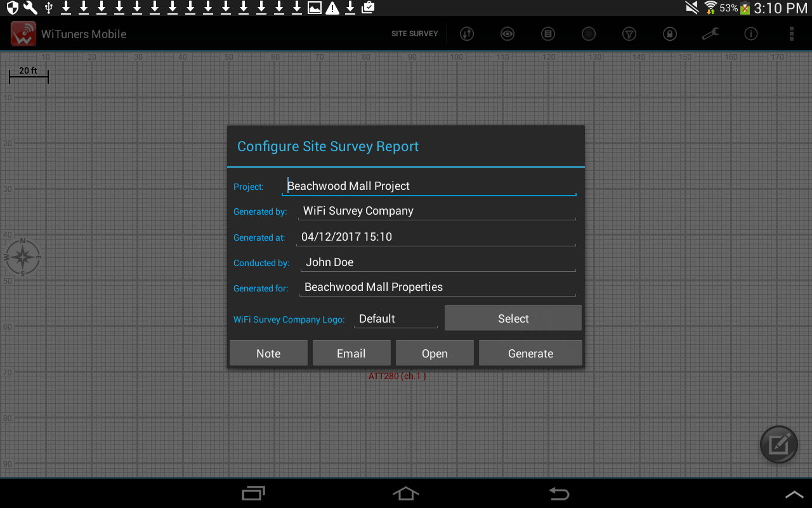This screenshot has height=508, width=812.
Task: Open the info icon in toolbar
Action: [x=751, y=34]
